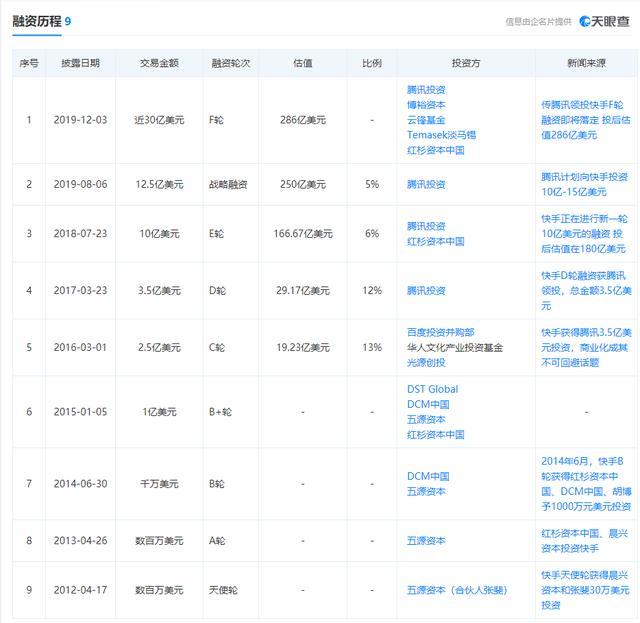Click 信息由企名片提供 source note
640x623 pixels.
click(x=538, y=22)
